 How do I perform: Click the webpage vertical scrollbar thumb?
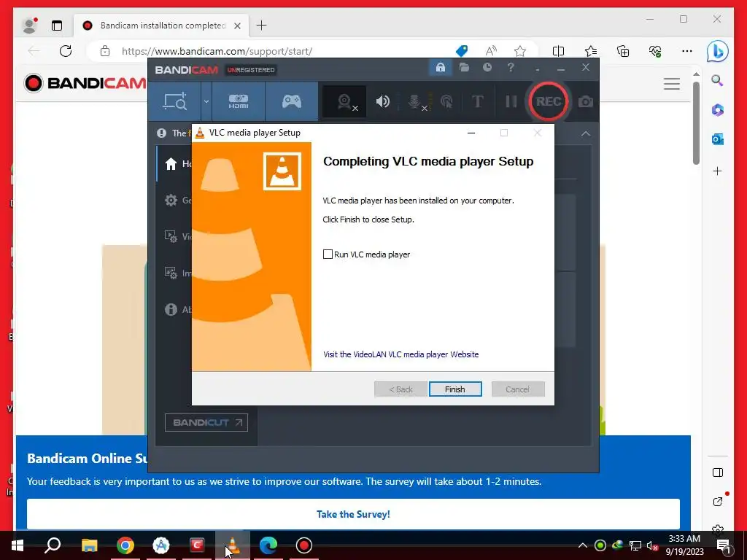[696, 122]
